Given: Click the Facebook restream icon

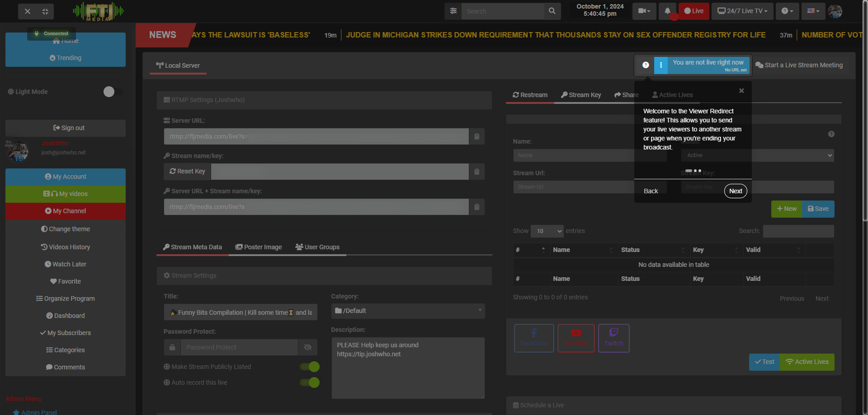Looking at the screenshot, I should tap(534, 338).
